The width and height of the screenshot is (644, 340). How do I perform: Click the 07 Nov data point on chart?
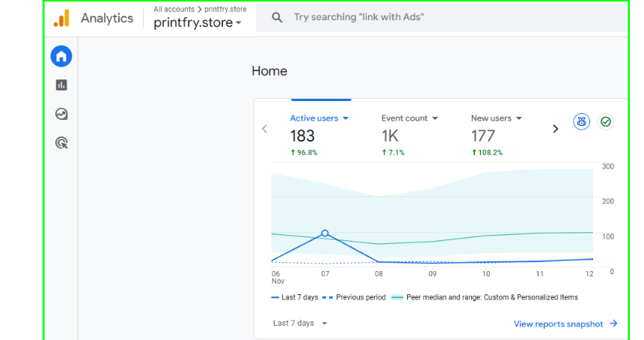pos(325,233)
